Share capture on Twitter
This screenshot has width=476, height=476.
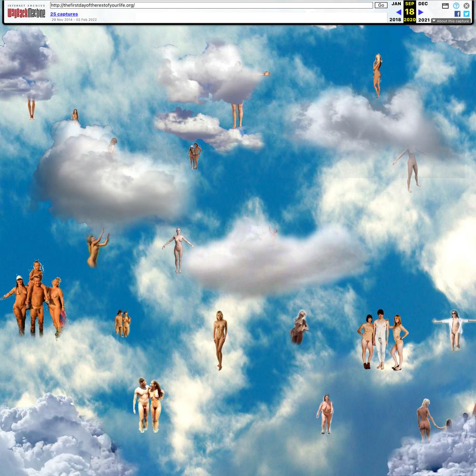[466, 14]
